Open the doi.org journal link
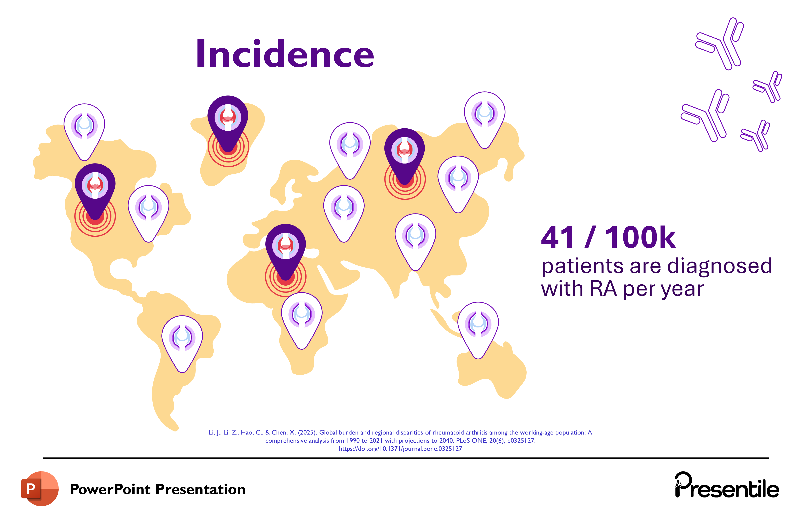812x518 pixels. click(x=400, y=449)
